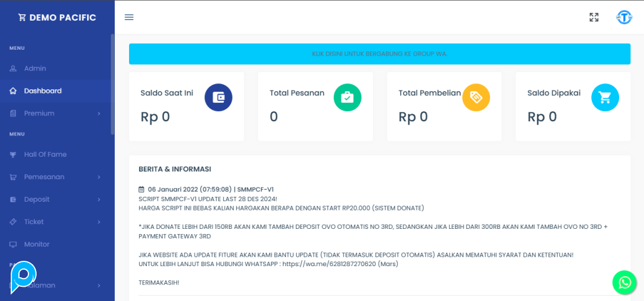Open the Hall Of Fame page
The width and height of the screenshot is (644, 301).
pos(45,154)
